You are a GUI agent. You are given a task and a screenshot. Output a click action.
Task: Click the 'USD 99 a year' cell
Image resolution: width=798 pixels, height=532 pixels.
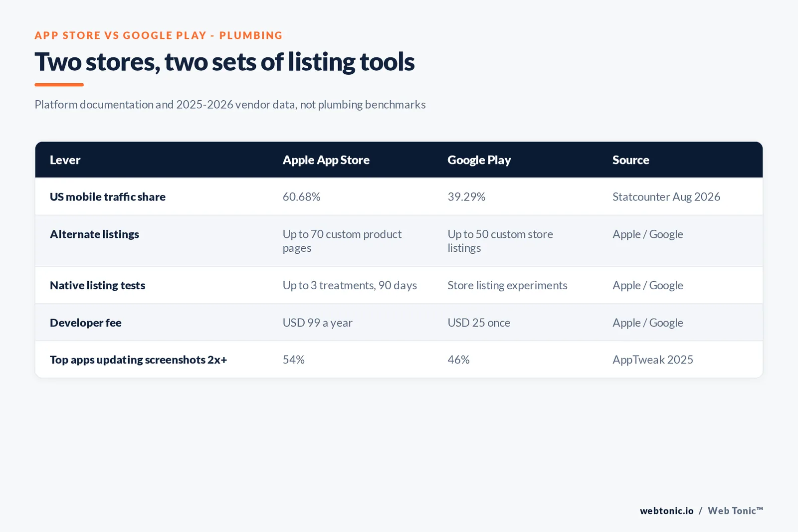point(318,323)
